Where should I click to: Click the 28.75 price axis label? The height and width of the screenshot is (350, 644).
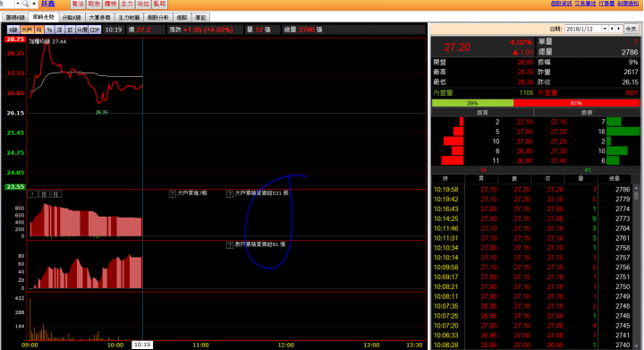click(15, 39)
